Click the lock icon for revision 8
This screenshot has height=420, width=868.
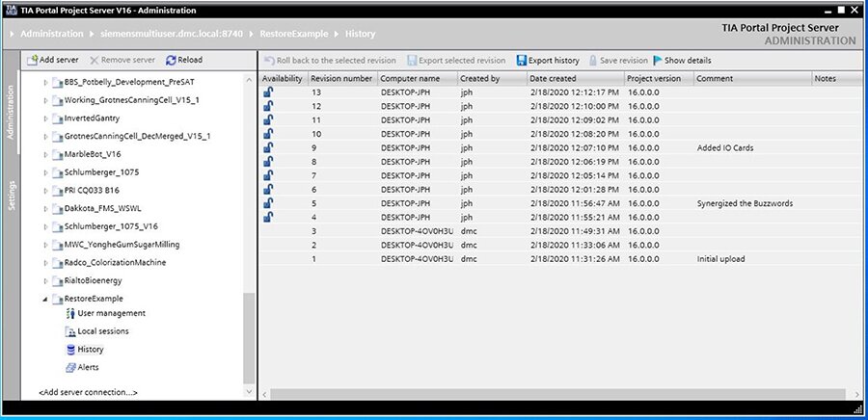tap(268, 162)
